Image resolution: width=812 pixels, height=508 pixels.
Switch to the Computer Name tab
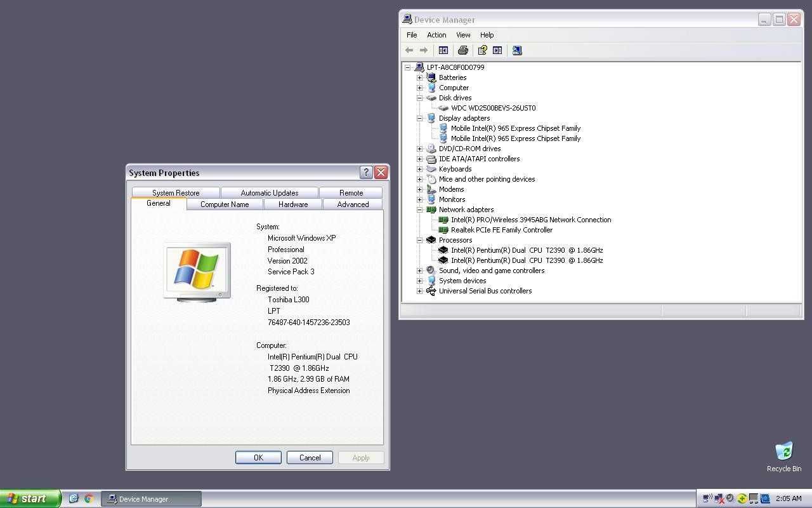[x=225, y=204]
